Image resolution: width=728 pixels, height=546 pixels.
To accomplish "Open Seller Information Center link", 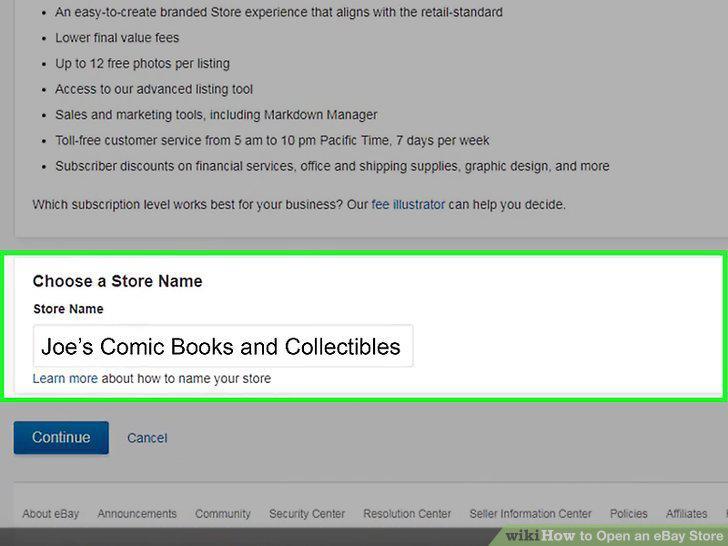I will point(530,514).
